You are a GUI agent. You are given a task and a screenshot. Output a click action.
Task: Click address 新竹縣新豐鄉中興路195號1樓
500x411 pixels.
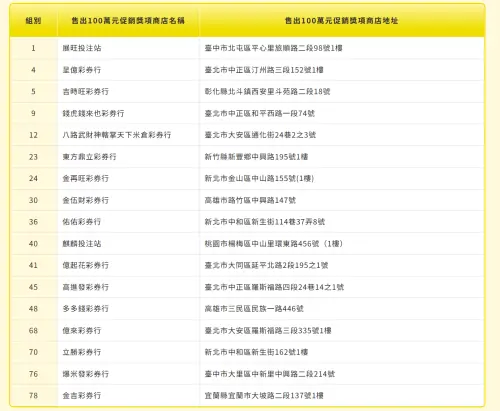(256, 157)
